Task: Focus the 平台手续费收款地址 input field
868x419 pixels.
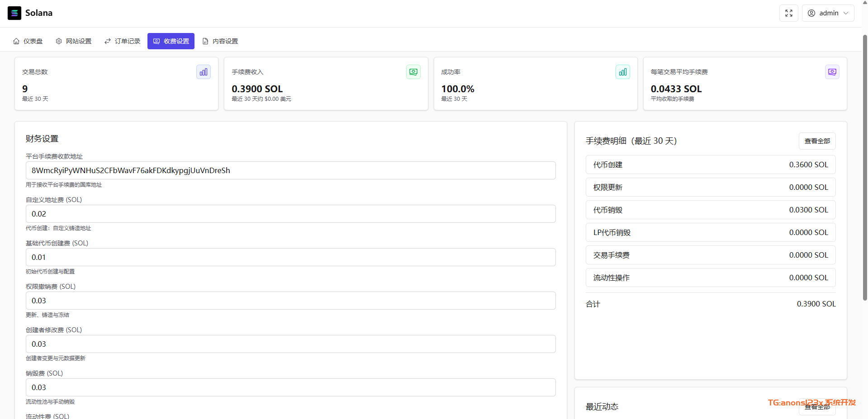Action: click(x=290, y=170)
